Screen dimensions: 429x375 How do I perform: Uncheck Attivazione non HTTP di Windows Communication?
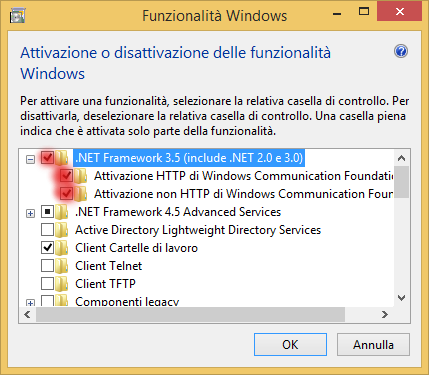(x=66, y=194)
